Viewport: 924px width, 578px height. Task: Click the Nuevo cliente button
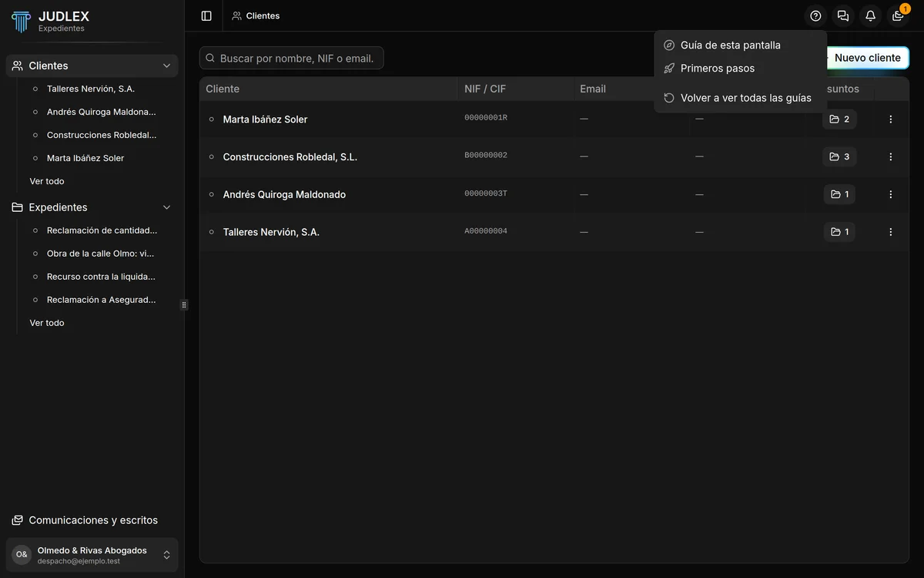867,58
